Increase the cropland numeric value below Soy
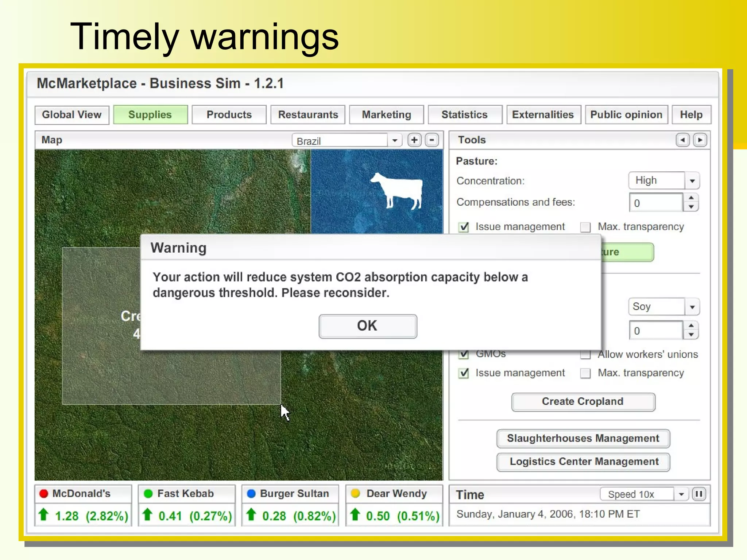Viewport: 747px width, 560px height. pyautogui.click(x=691, y=325)
